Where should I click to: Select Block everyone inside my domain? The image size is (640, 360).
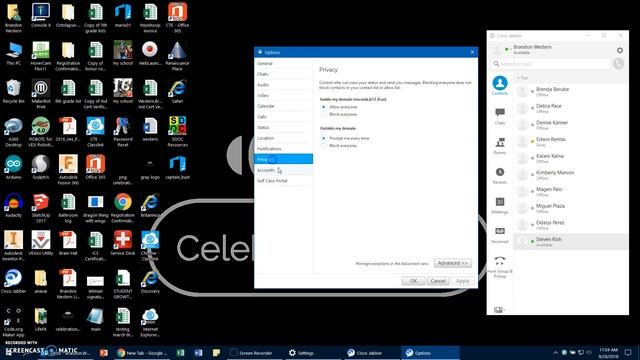click(324, 115)
